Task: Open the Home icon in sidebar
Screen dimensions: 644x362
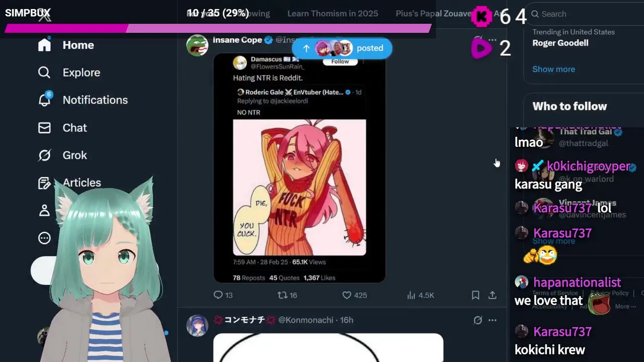Action: pyautogui.click(x=44, y=45)
